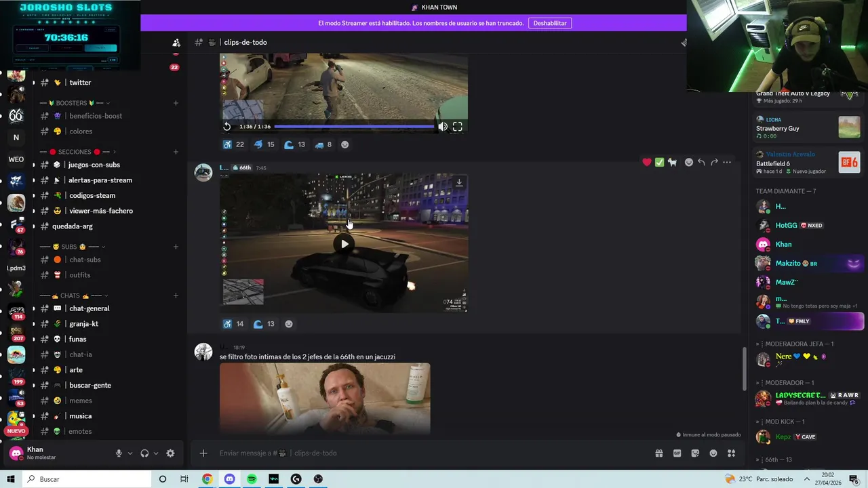
Task: Replay the finished video at 1:36
Action: tap(227, 127)
